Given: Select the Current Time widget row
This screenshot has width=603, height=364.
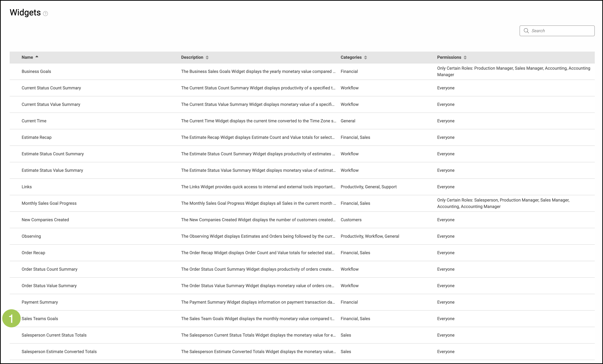Looking at the screenshot, I should [x=34, y=121].
